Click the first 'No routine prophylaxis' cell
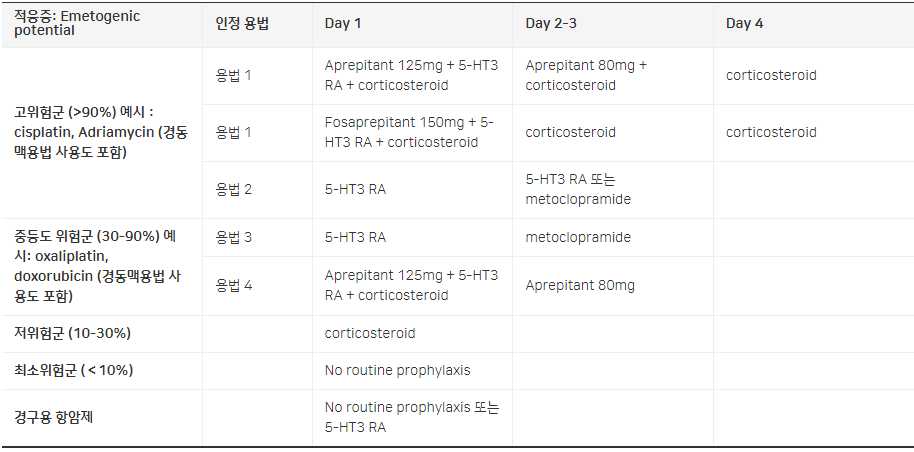The image size is (914, 452). (x=397, y=370)
